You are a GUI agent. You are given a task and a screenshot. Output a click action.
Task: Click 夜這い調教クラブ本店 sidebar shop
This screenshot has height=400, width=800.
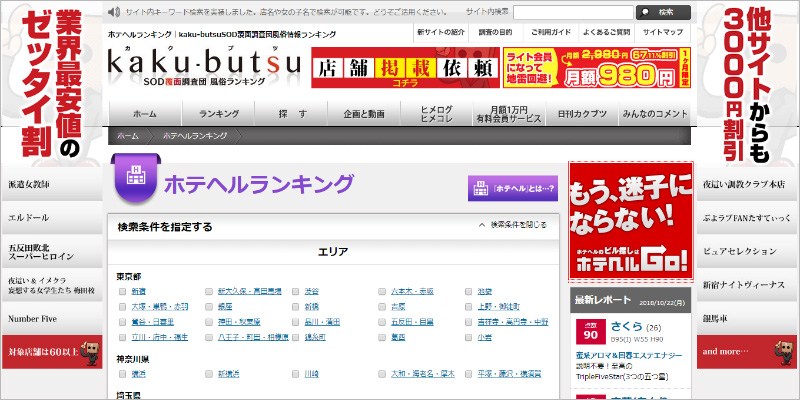point(747,184)
